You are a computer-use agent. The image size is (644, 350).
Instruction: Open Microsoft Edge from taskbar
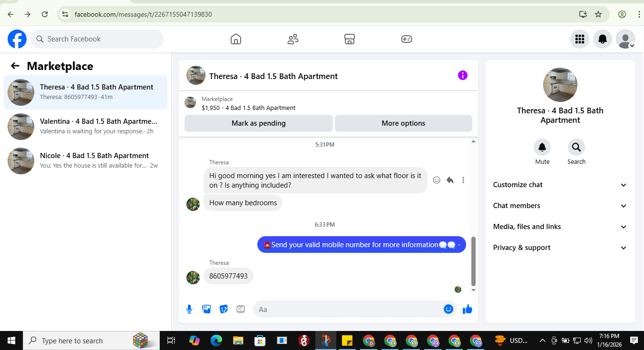pos(216,340)
